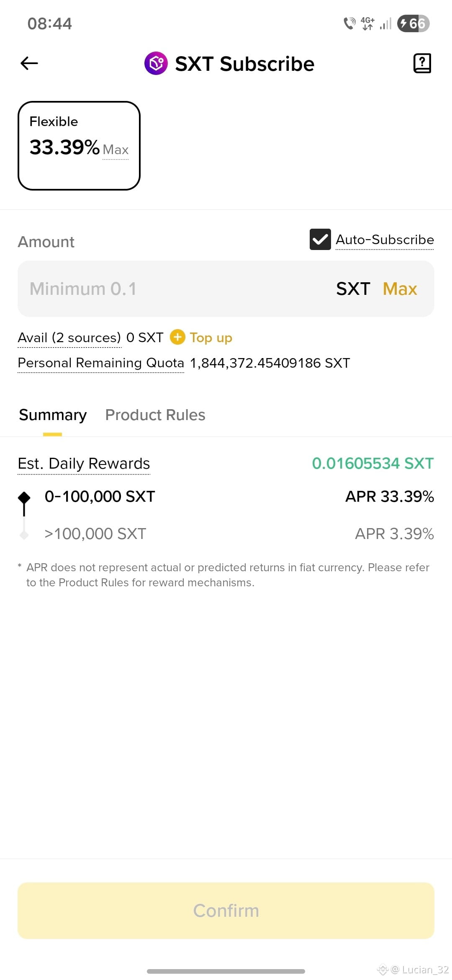This screenshot has width=452, height=980.
Task: Expand Avail (2 sources) details
Action: 69,338
